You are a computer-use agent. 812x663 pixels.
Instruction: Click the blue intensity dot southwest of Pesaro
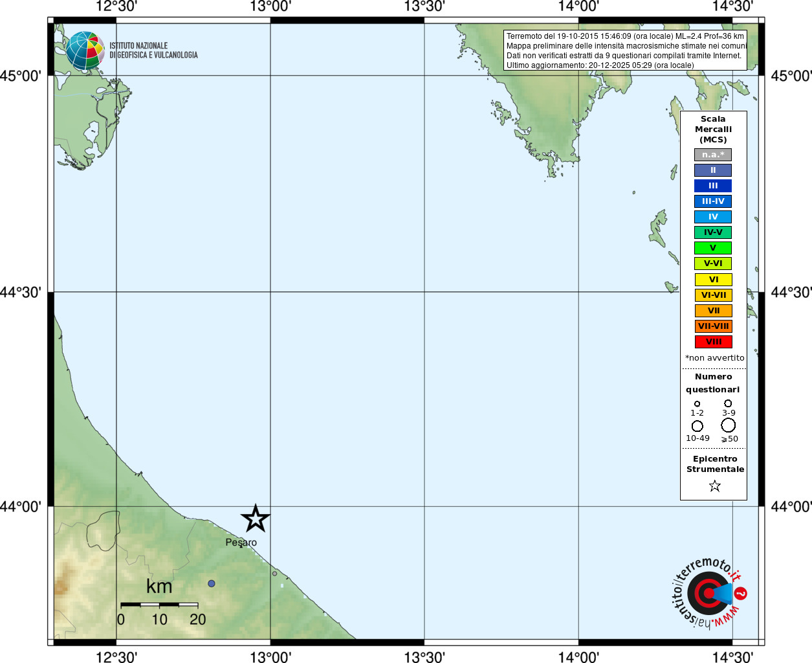click(x=211, y=583)
